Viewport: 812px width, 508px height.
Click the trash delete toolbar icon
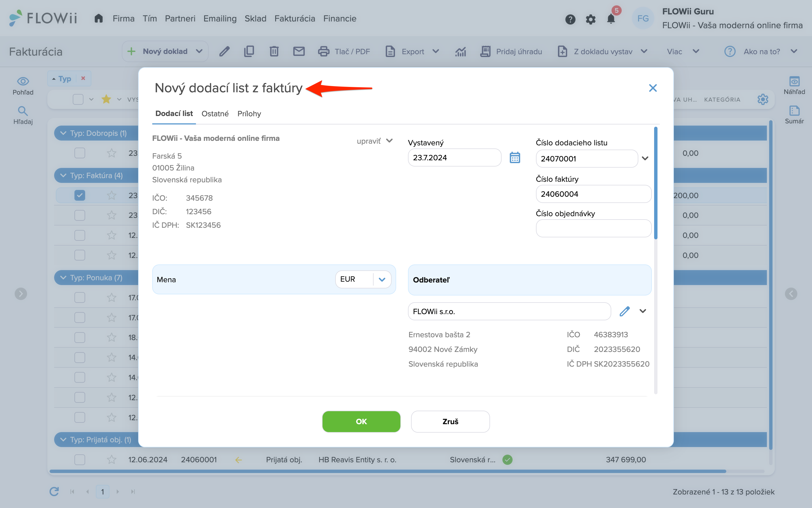pos(274,51)
